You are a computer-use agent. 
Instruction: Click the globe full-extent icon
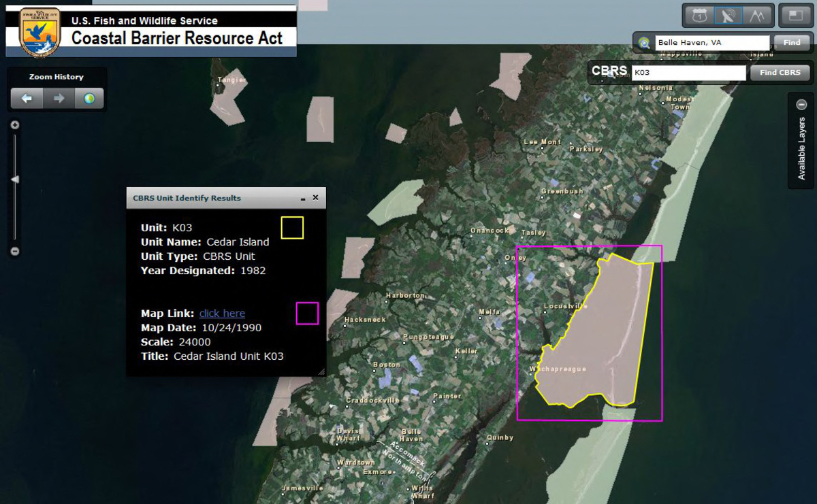[89, 98]
